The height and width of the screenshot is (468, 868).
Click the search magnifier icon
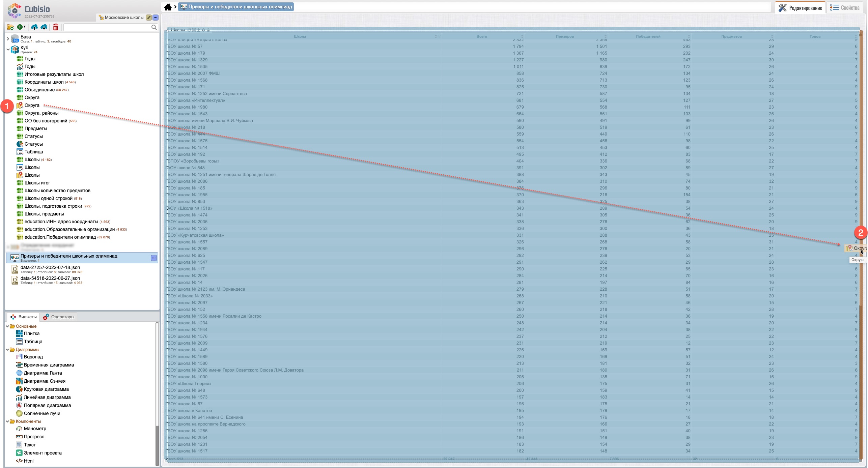154,27
